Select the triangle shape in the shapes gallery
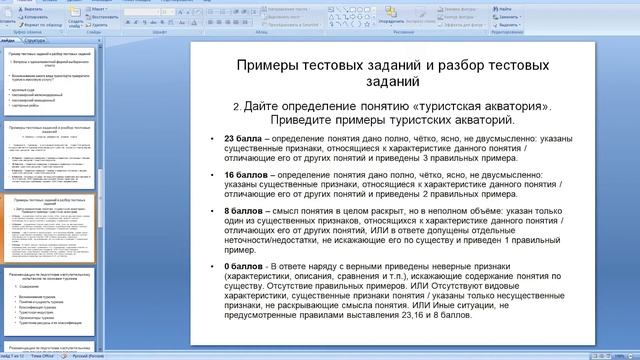The width and height of the screenshot is (640, 360). [331, 17]
